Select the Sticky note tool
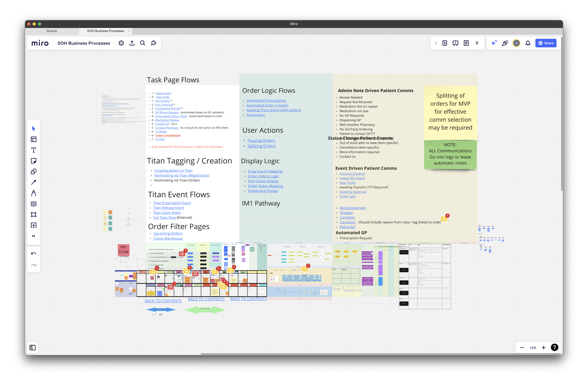 pos(34,161)
